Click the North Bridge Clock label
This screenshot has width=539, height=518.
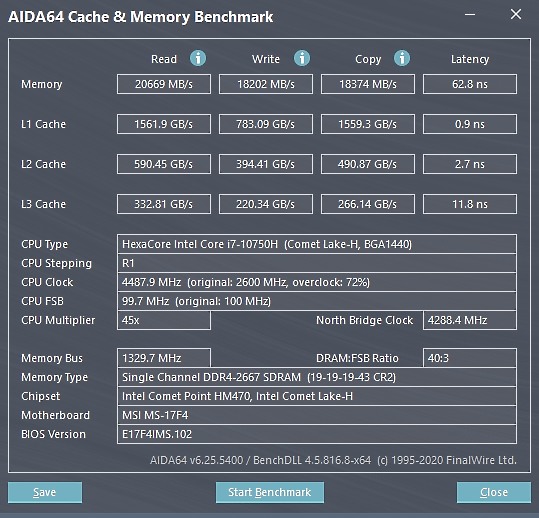[364, 320]
